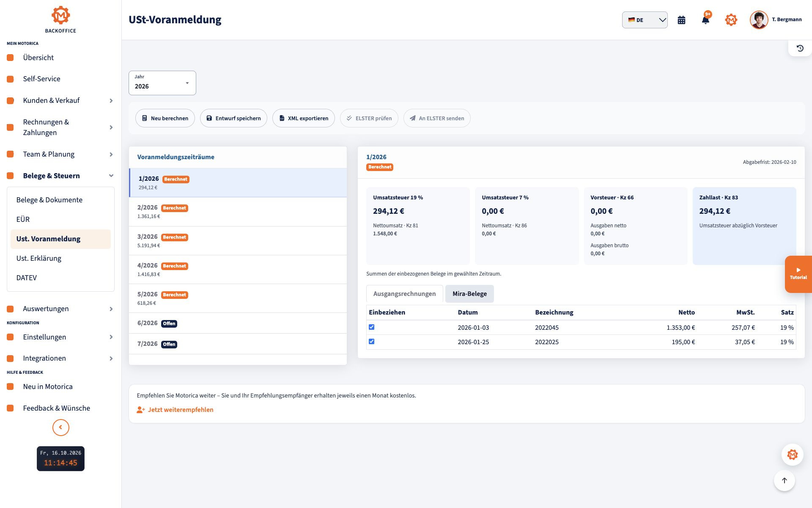This screenshot has height=508, width=812.
Task: Open the history icon below the header
Action: click(800, 48)
